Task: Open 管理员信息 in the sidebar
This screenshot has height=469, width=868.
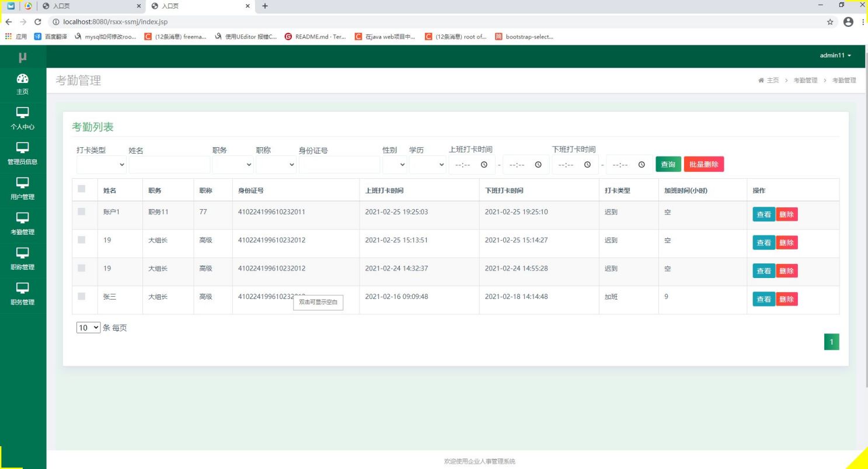Action: pos(23,154)
